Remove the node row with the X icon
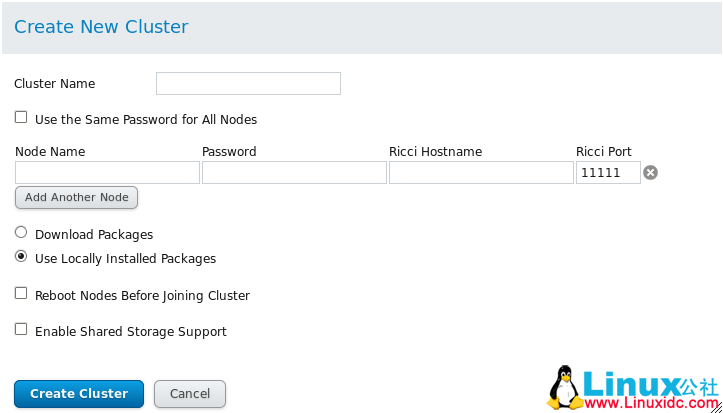 [x=650, y=173]
